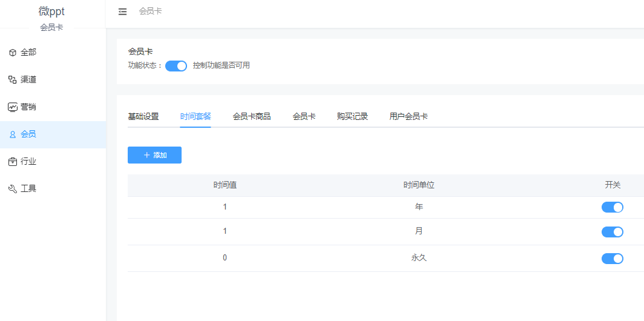Image resolution: width=644 pixels, height=321 pixels.
Task: Toggle the 功能状态 switch off
Action: (x=176, y=66)
